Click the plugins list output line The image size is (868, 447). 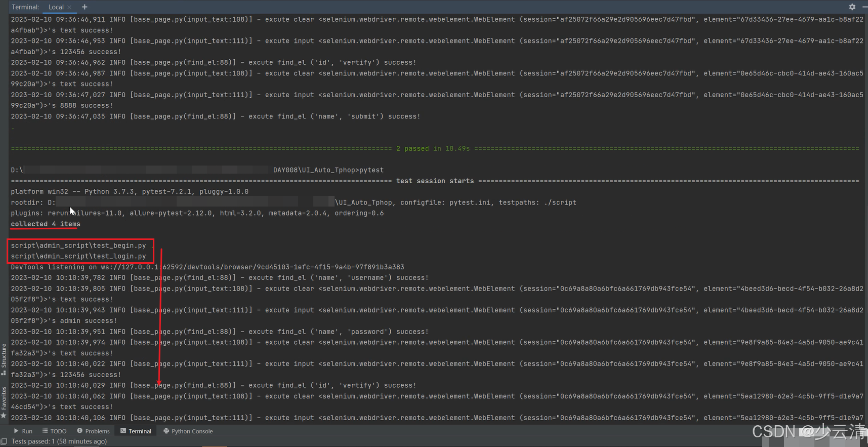pos(197,213)
